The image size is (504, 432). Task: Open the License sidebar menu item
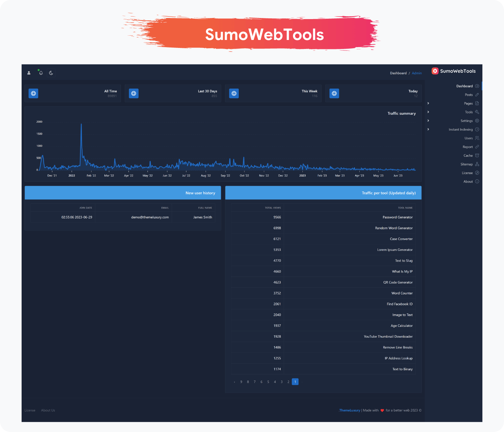click(467, 173)
